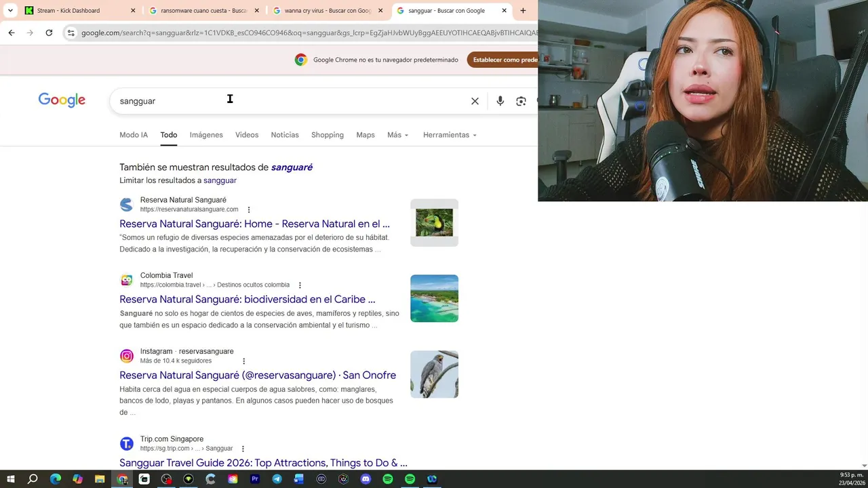Open the Caribbean beach thumbnail

pos(434,298)
